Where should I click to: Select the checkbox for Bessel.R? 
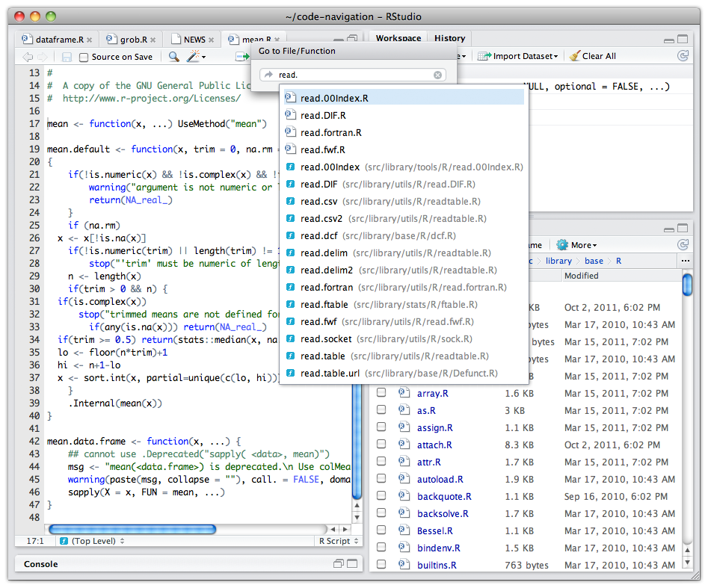tap(381, 531)
